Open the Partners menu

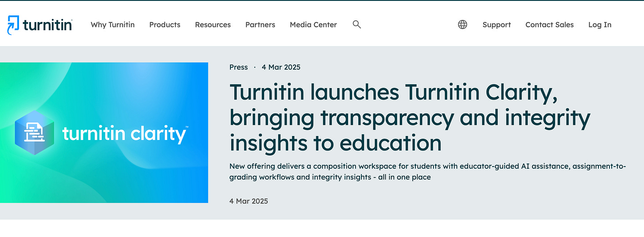pyautogui.click(x=260, y=25)
